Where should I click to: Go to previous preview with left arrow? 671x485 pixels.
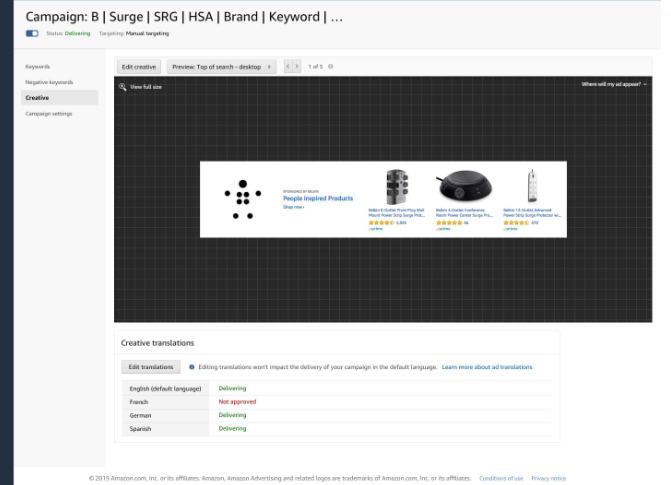288,66
